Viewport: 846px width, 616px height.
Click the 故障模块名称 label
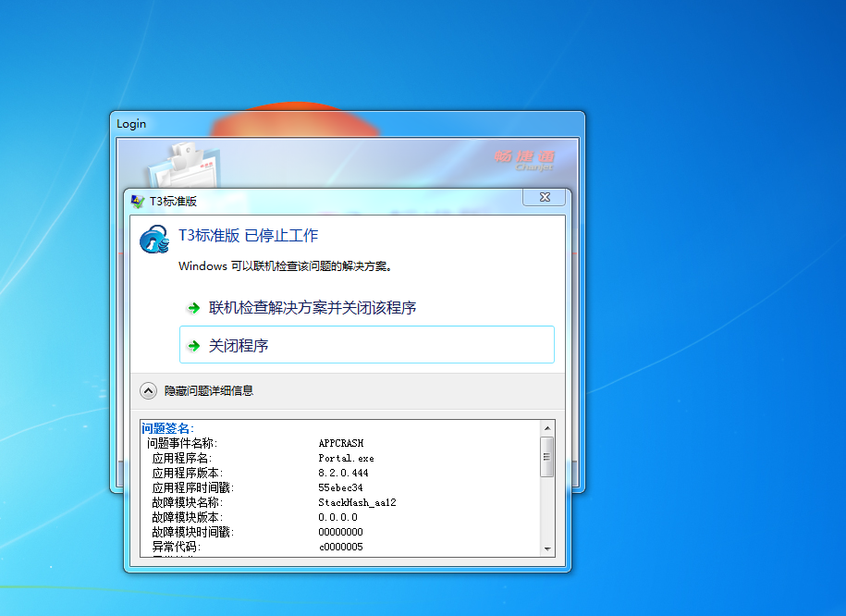coord(187,502)
